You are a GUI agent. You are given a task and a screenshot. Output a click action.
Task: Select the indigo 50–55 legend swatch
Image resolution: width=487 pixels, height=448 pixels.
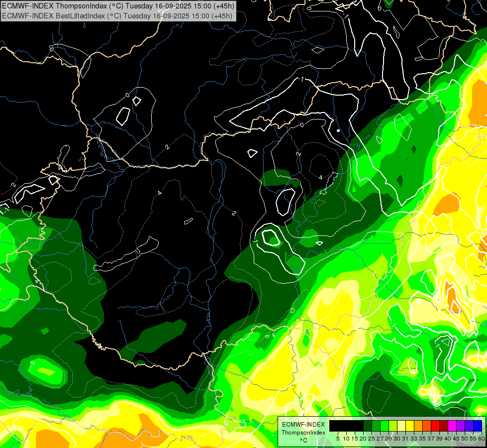469,426
